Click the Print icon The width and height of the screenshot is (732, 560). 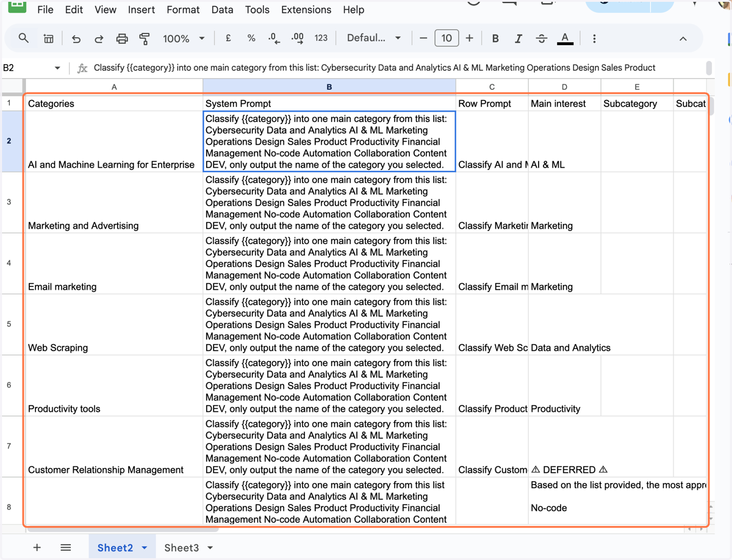point(122,38)
